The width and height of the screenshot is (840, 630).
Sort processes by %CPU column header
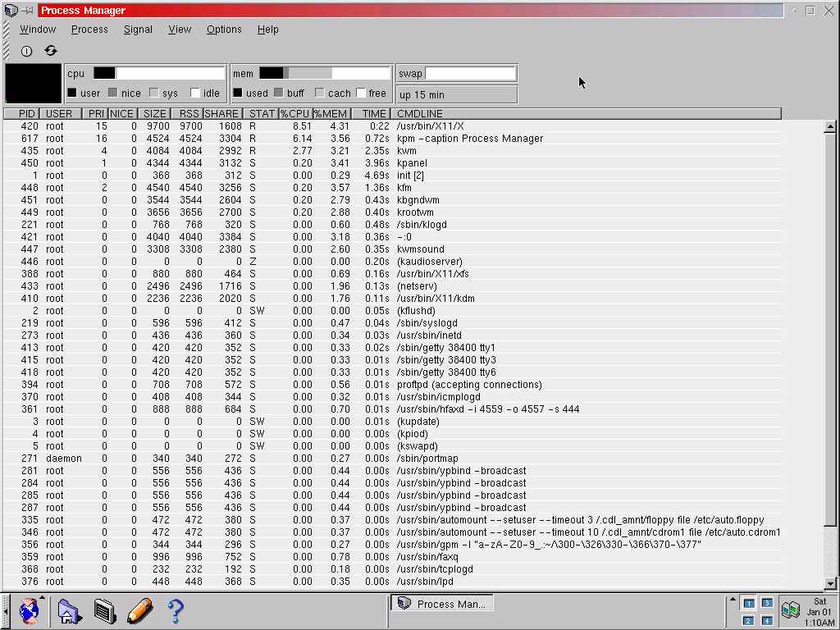[294, 114]
